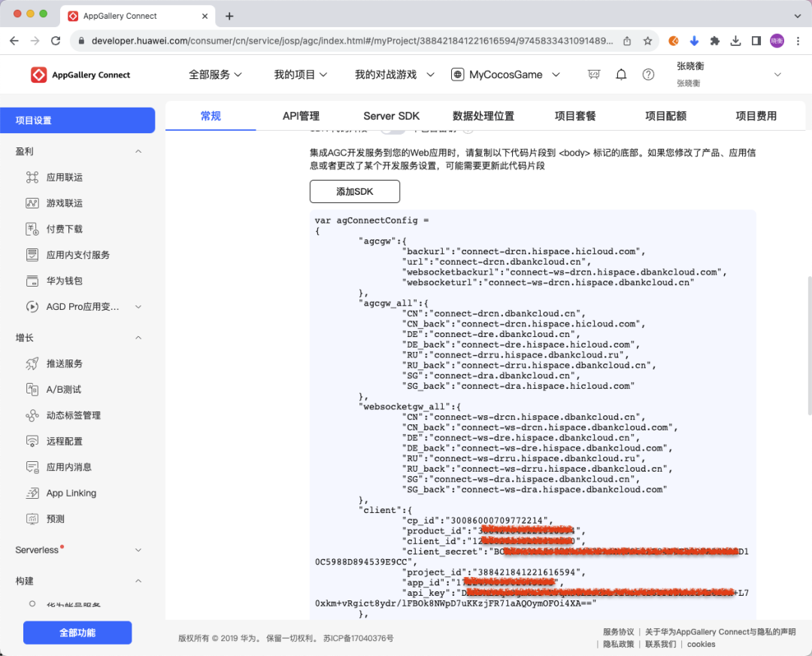Open the cookies footer link
812x656 pixels.
click(701, 644)
